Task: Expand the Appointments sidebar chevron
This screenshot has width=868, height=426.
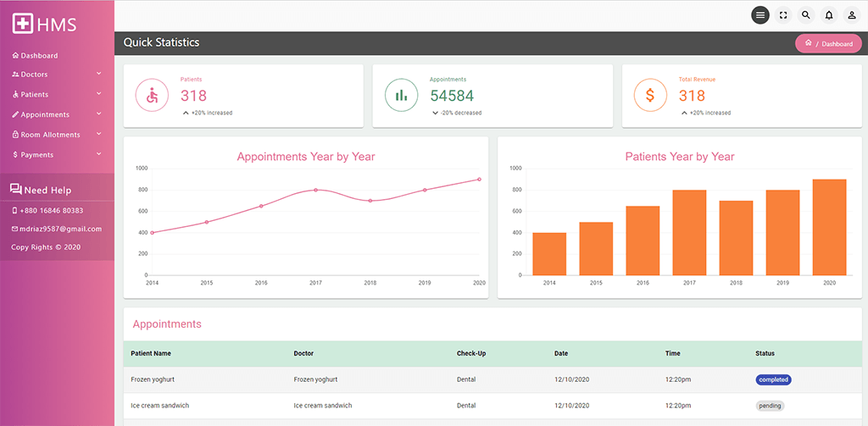Action: (x=98, y=113)
